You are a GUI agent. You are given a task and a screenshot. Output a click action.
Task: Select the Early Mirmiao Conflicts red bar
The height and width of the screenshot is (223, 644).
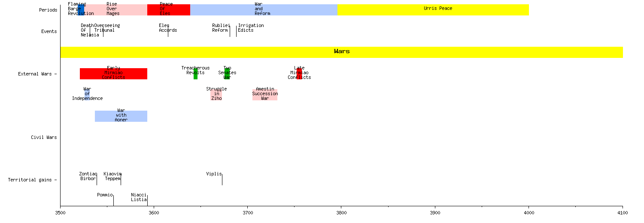(113, 73)
